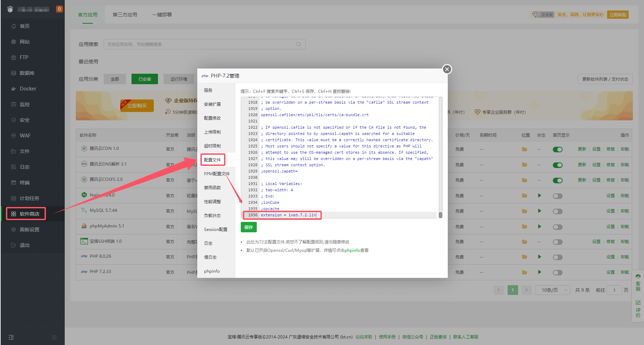This screenshot has width=644, height=345.
Task: Toggle 首页显示 for MySQL 5.7.44
Action: point(558,211)
